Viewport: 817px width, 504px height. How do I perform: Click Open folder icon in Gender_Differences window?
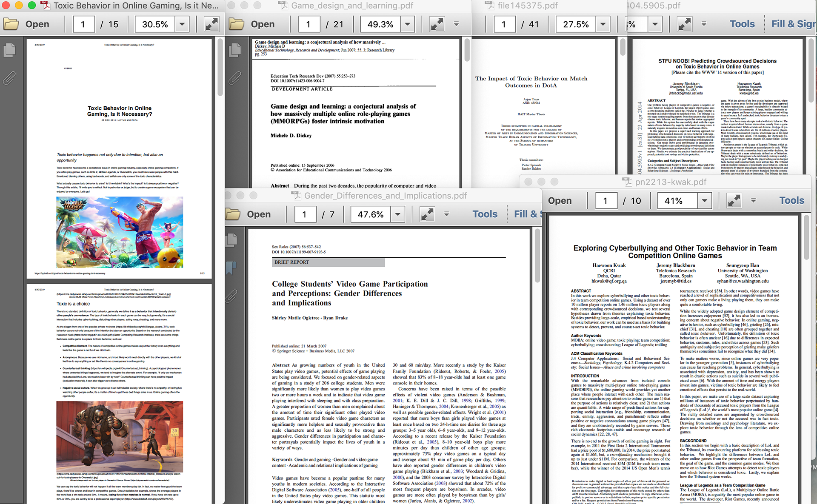pyautogui.click(x=233, y=214)
